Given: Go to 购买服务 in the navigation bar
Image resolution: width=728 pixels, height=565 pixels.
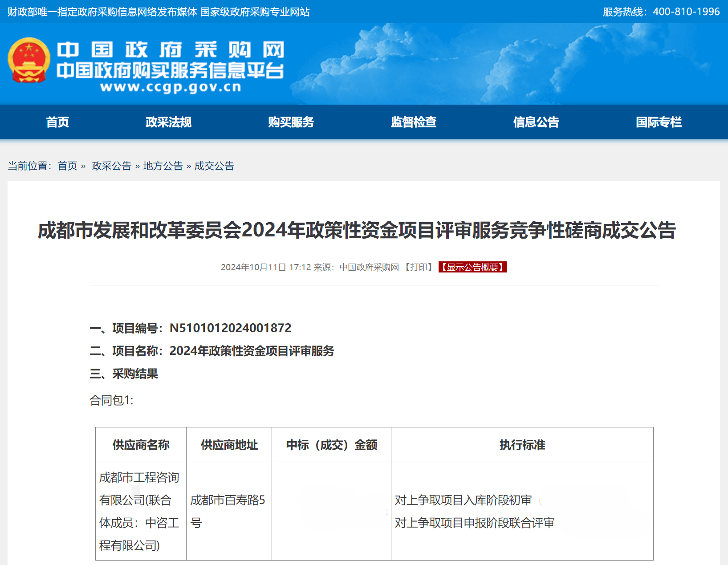Looking at the screenshot, I should (x=291, y=122).
